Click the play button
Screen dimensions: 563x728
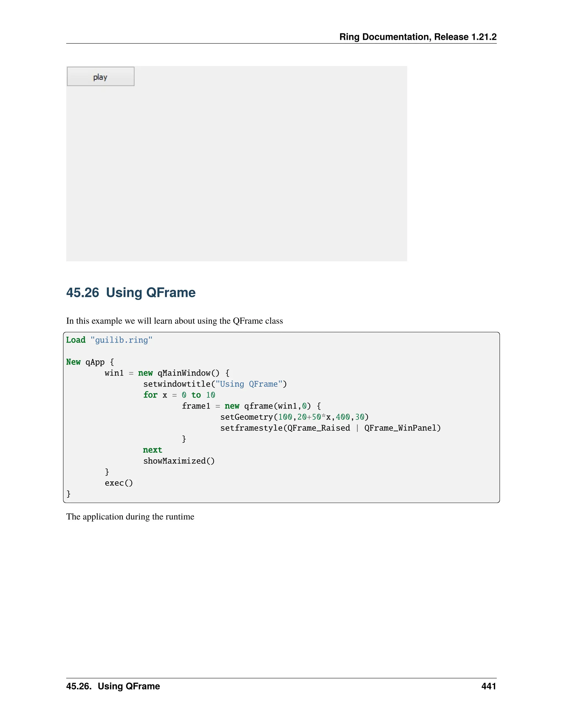[100, 77]
